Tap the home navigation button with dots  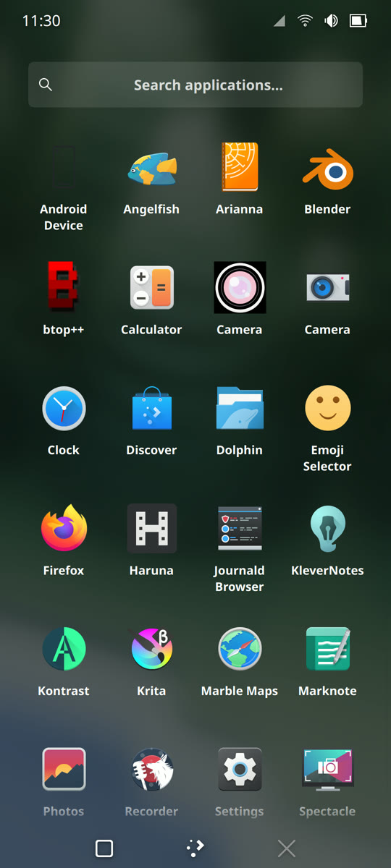[x=195, y=848]
